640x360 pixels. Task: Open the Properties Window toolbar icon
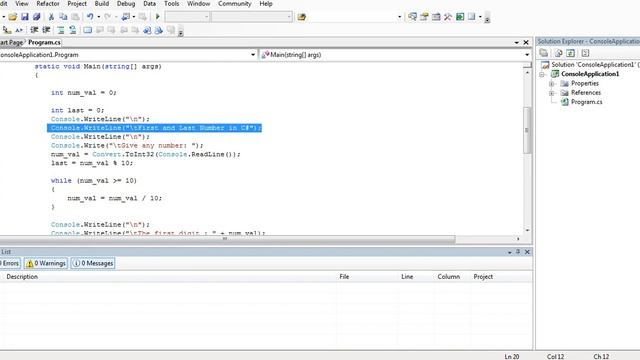point(424,17)
